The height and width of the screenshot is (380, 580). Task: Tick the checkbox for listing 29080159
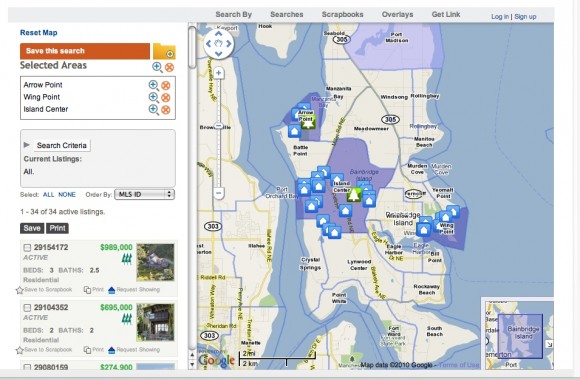[27, 367]
